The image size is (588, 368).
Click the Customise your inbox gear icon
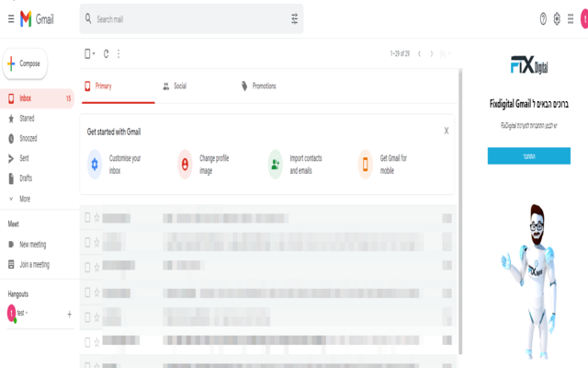pos(95,164)
